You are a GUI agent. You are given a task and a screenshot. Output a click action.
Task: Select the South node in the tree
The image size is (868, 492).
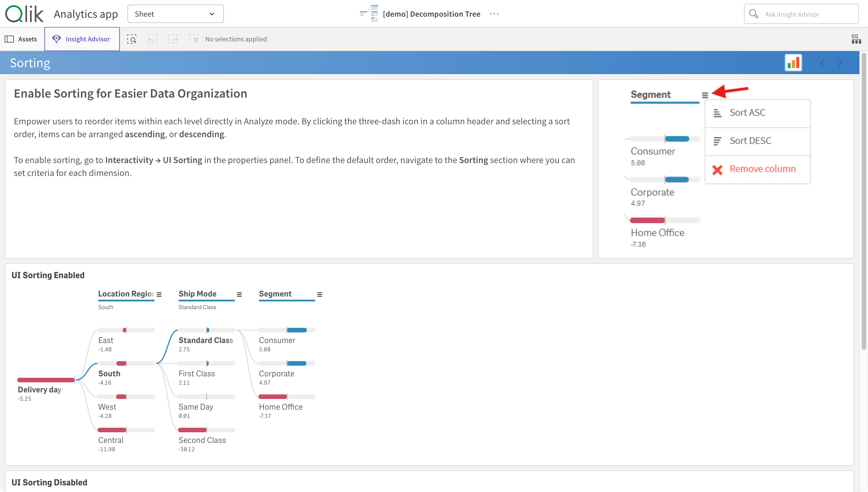click(109, 373)
